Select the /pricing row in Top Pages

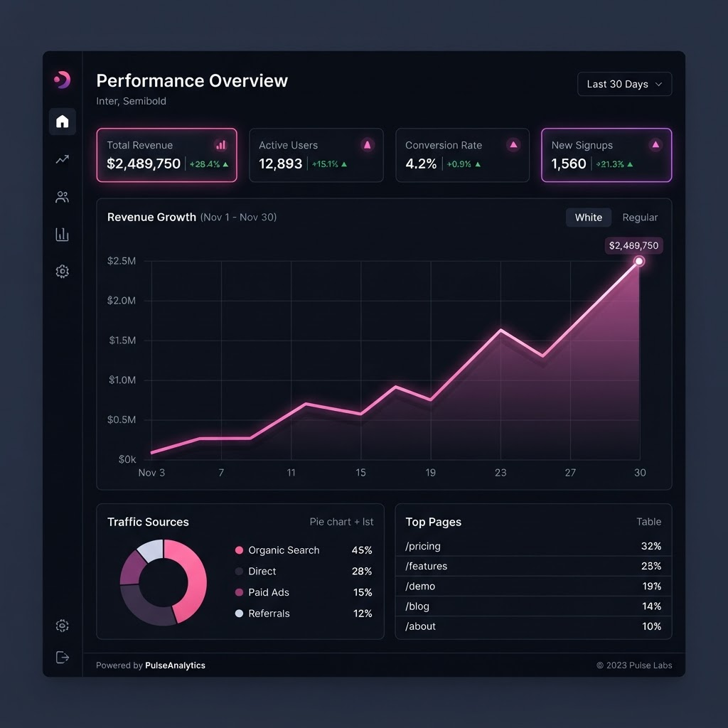pos(533,546)
